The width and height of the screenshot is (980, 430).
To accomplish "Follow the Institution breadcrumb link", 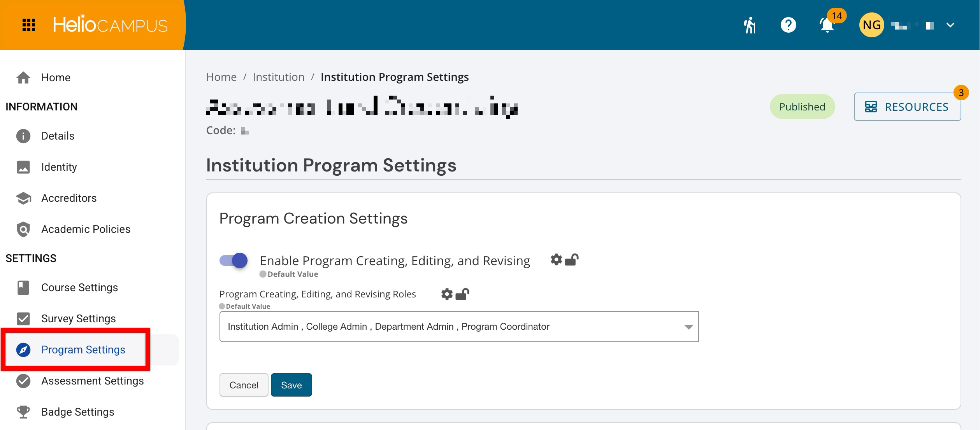I will [x=278, y=77].
